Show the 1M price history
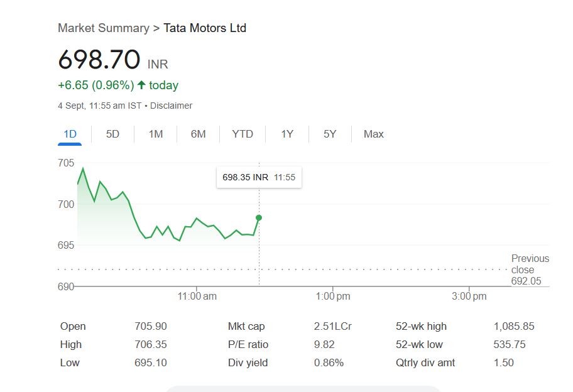 (x=156, y=134)
